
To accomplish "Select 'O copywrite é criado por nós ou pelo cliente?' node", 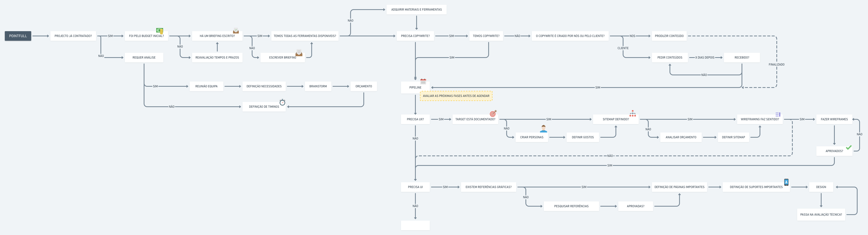I will coord(570,36).
